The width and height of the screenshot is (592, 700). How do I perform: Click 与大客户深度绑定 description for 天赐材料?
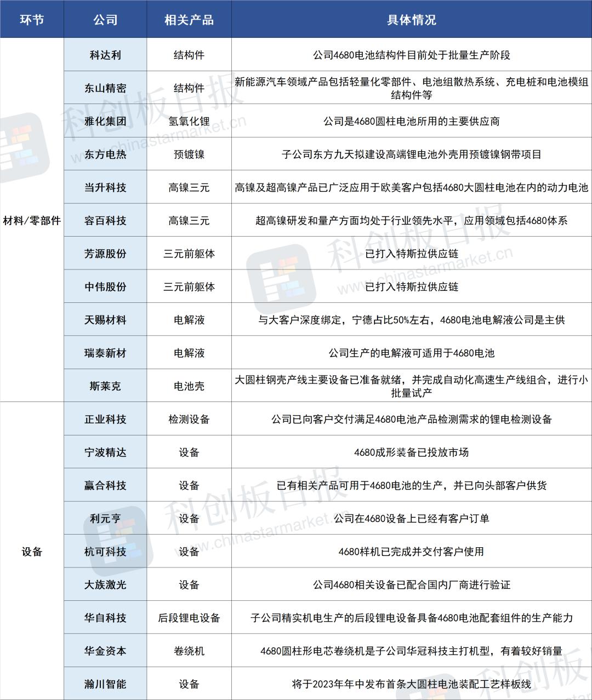[412, 320]
